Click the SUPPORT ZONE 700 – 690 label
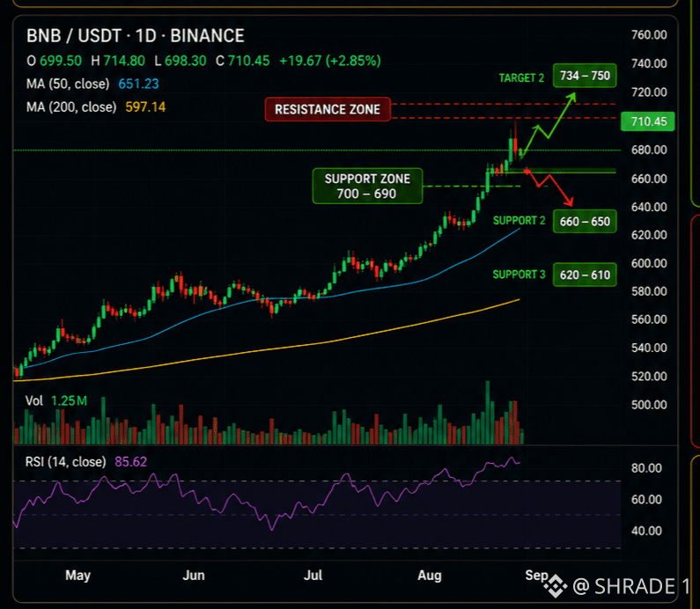The height and width of the screenshot is (609, 700). point(367,186)
